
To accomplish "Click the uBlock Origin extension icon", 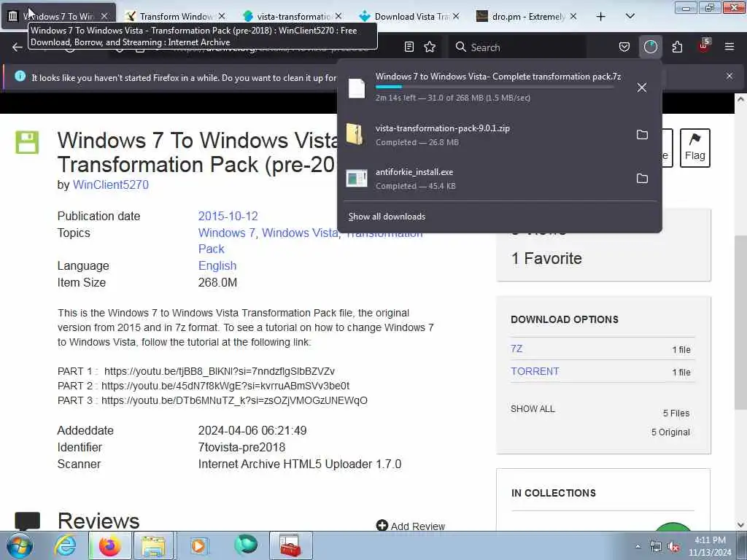I will (704, 46).
